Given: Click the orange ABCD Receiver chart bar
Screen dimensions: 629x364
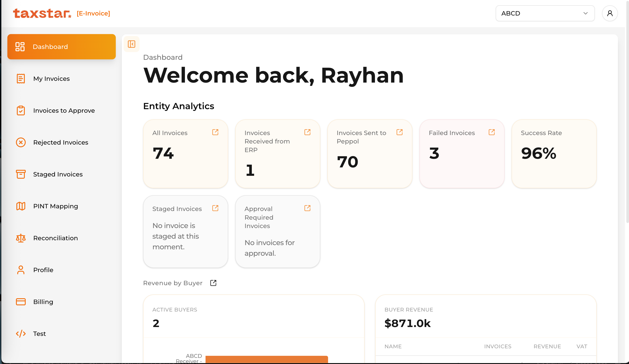Looking at the screenshot, I should coord(267,359).
